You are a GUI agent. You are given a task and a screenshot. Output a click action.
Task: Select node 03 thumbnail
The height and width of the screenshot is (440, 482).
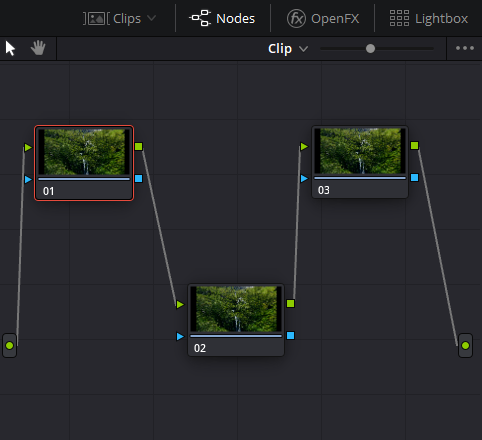point(360,151)
